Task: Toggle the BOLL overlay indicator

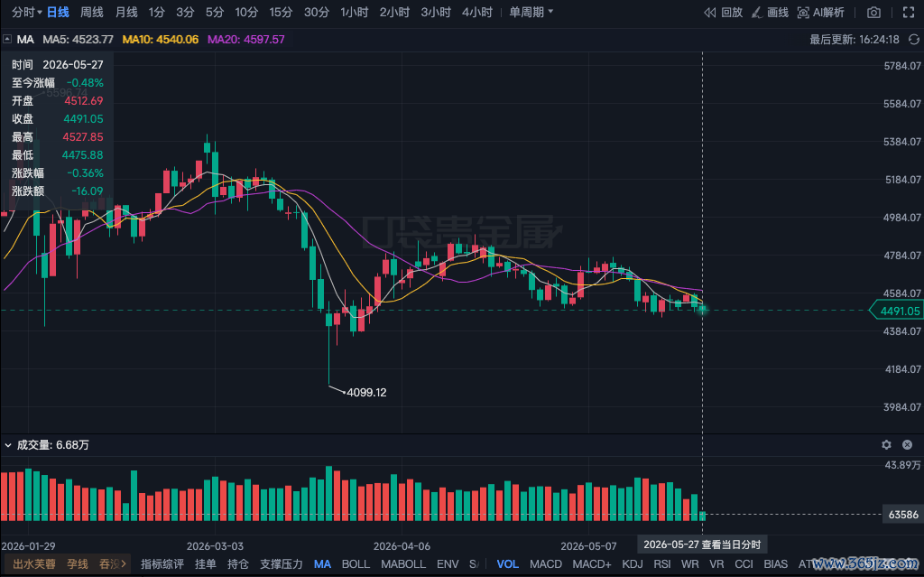Action: 356,564
